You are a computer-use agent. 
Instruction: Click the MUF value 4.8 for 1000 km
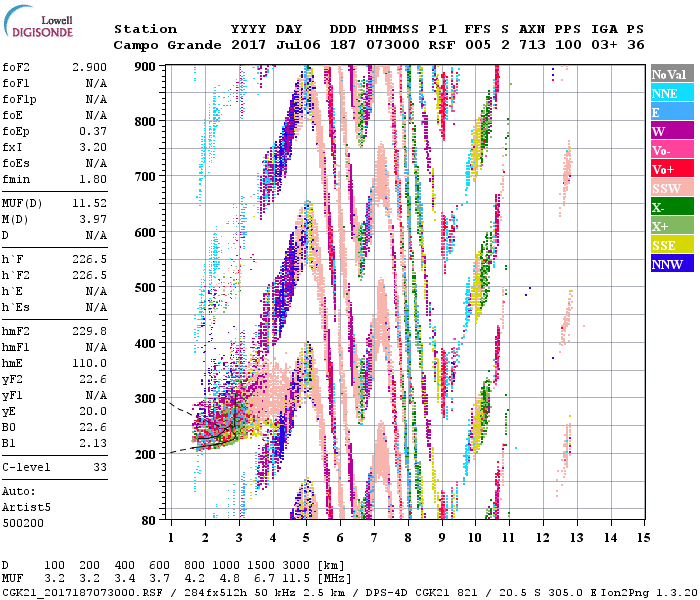click(x=229, y=579)
